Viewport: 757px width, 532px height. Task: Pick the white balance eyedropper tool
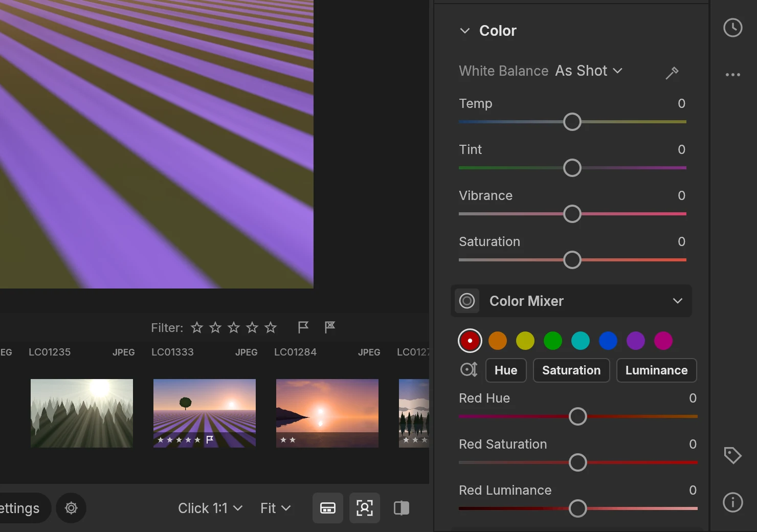[x=672, y=73]
